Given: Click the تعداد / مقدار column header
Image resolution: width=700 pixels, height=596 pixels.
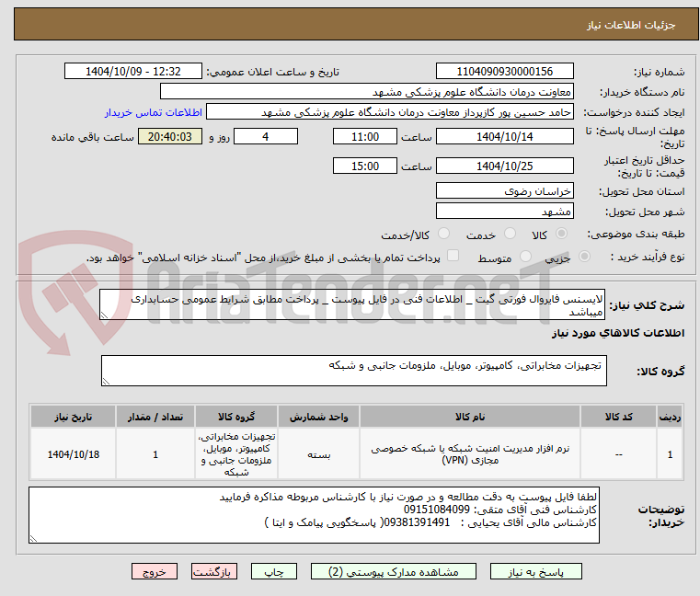Looking at the screenshot, I should click(x=155, y=417).
